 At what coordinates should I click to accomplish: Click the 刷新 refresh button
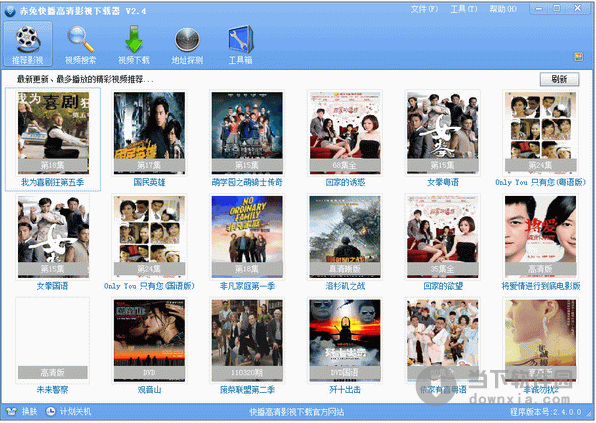click(x=559, y=79)
